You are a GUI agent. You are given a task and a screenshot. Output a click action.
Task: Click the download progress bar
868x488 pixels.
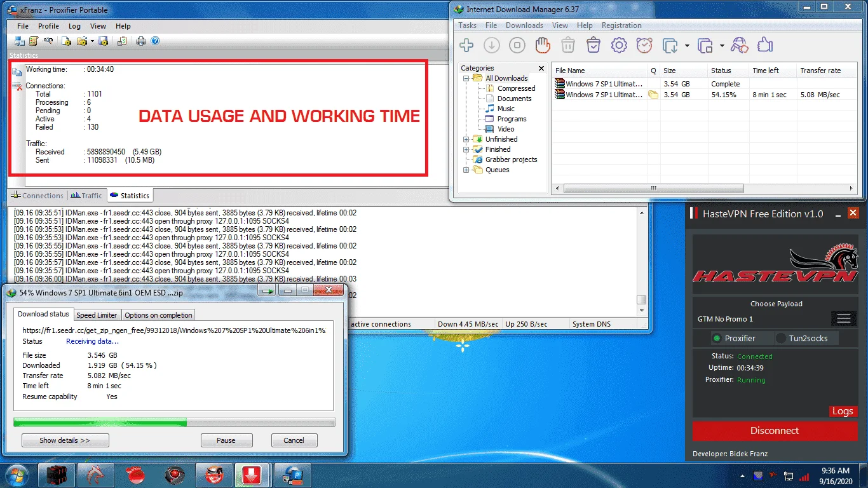(174, 422)
